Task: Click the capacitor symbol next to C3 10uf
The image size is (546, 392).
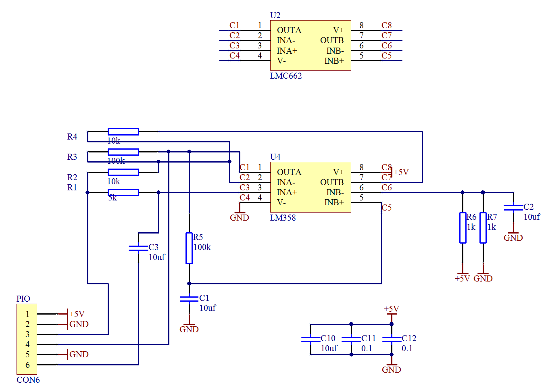Action: (x=138, y=248)
